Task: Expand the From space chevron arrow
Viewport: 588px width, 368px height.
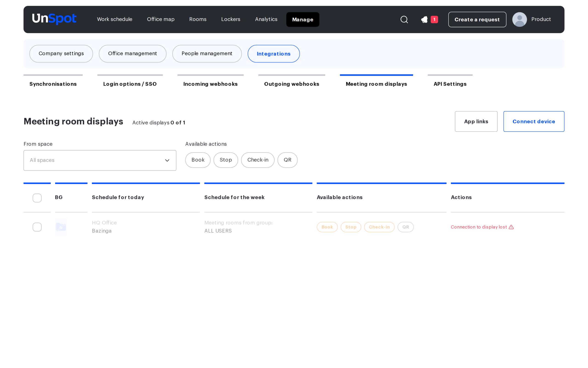Action: [x=167, y=160]
